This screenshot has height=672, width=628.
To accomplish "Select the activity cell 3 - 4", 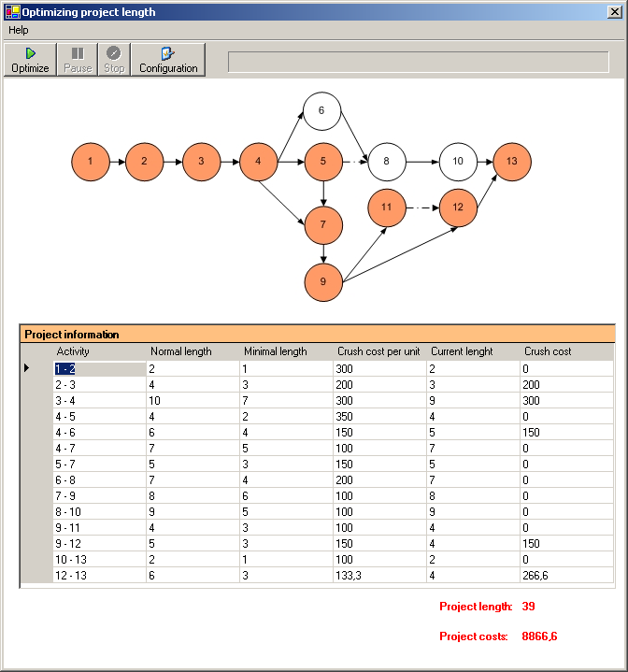I will point(99,401).
